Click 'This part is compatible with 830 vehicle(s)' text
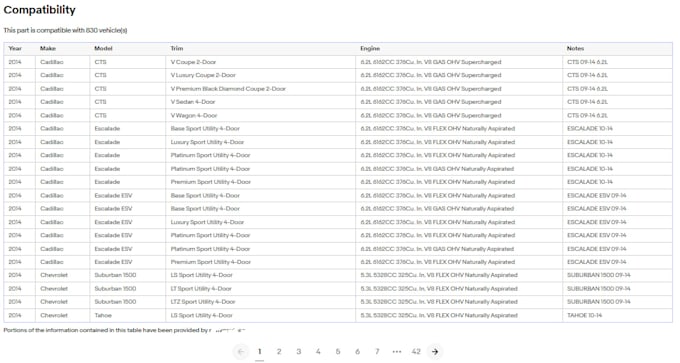 tap(65, 30)
